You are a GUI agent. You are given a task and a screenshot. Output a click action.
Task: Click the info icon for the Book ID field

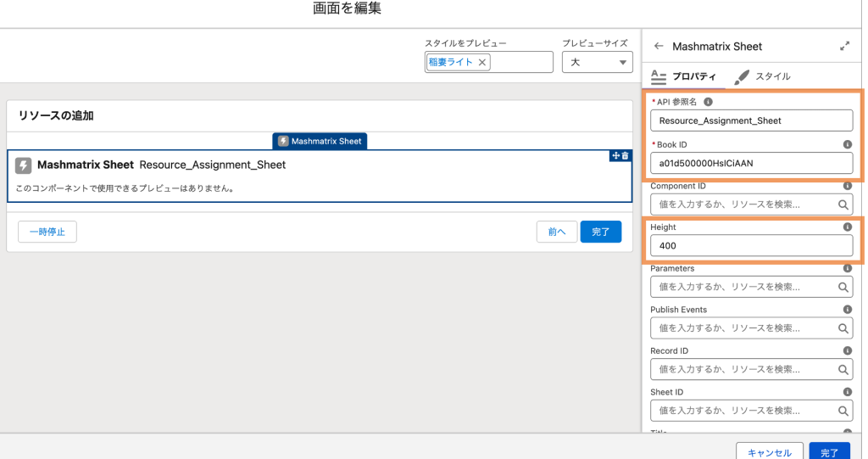click(847, 144)
